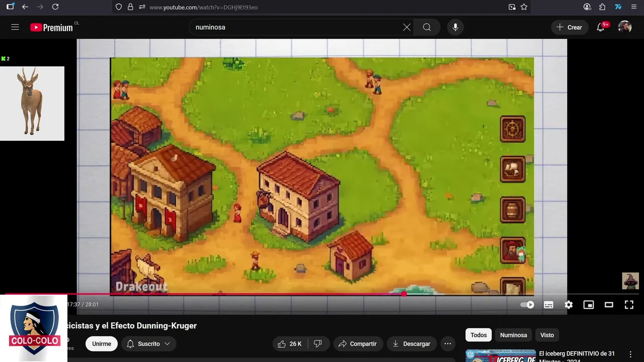Start voice search with microphone
This screenshot has width=644, height=362.
(455, 27)
